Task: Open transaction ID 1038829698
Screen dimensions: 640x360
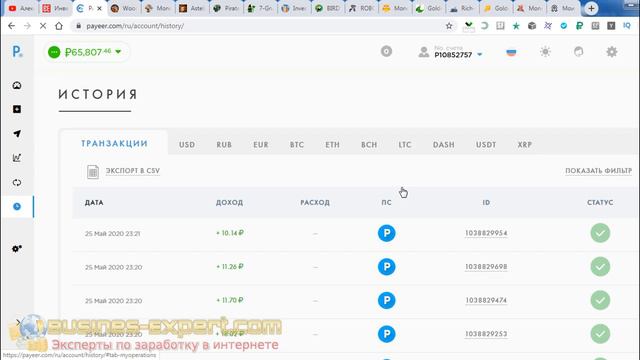Action: pos(486,267)
